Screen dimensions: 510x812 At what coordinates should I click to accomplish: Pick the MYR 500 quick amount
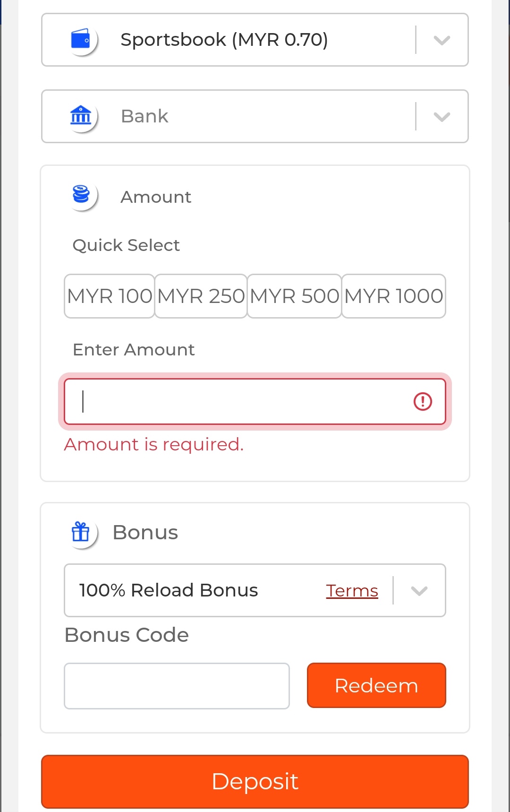[x=295, y=296]
